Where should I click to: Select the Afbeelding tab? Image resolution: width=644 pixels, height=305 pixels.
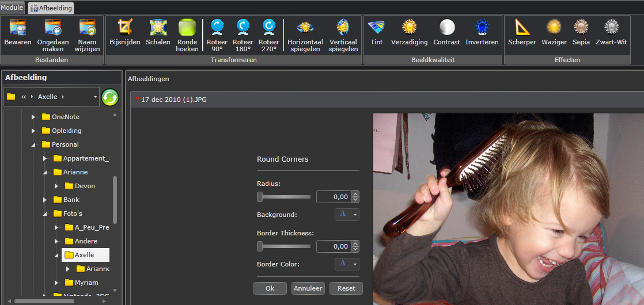pos(51,8)
